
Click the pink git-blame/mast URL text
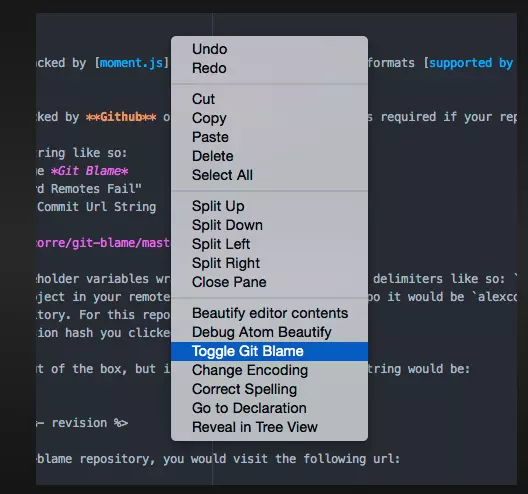pyautogui.click(x=103, y=243)
